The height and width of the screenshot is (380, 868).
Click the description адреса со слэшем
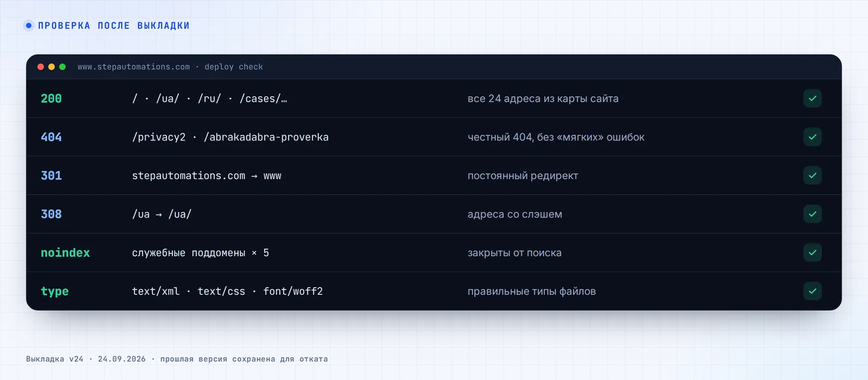515,214
